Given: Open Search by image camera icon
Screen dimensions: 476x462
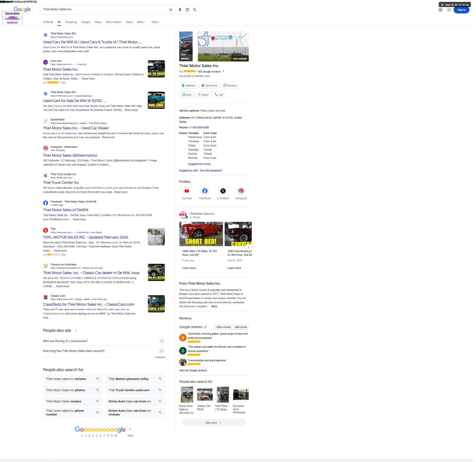Looking at the screenshot, I should (x=187, y=10).
